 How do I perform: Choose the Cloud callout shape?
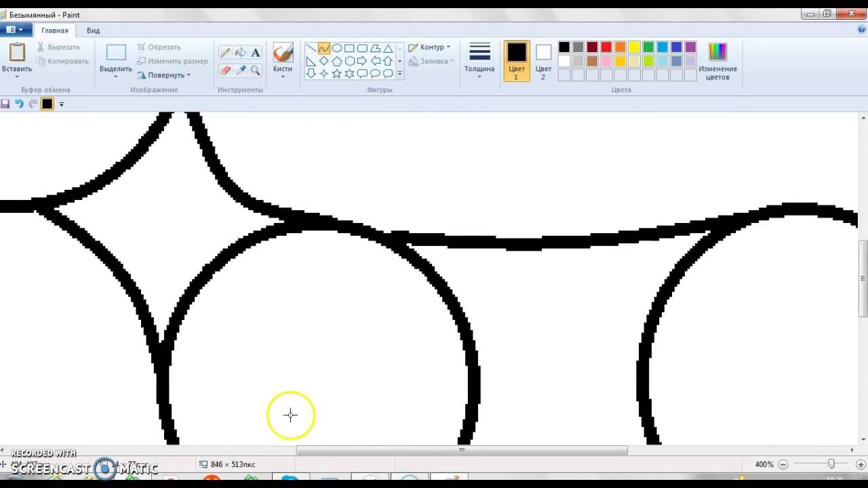tap(388, 73)
